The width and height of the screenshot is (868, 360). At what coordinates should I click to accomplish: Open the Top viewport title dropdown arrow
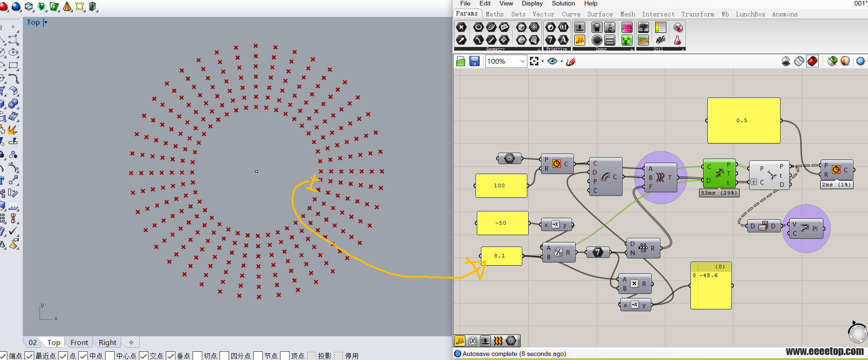[x=46, y=22]
